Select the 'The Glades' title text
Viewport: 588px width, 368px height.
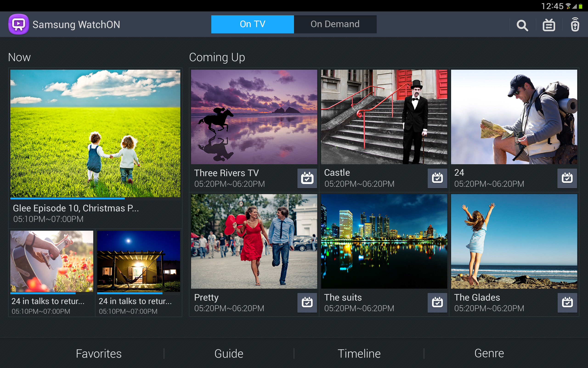coord(477,297)
